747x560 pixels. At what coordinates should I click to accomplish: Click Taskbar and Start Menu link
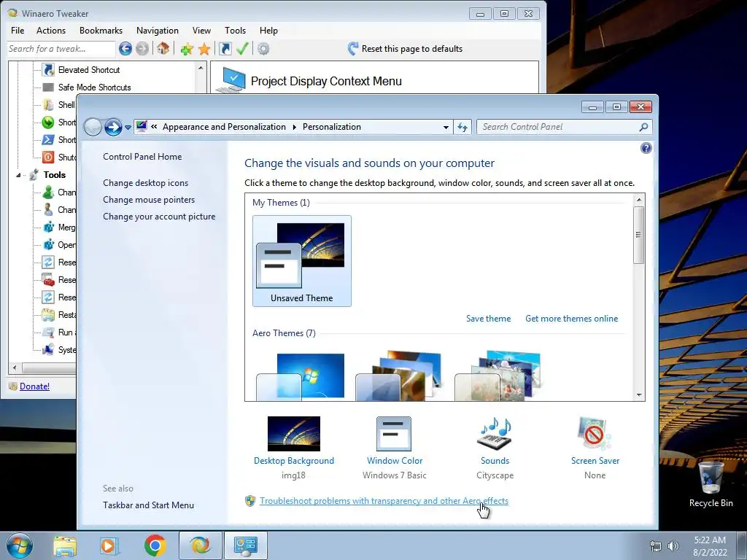[x=148, y=505]
